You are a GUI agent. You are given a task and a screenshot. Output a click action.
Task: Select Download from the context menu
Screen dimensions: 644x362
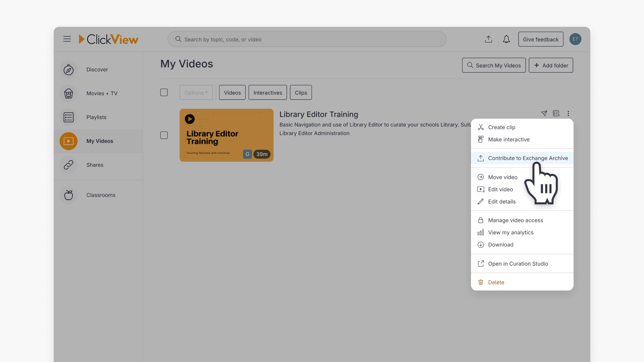[x=501, y=244]
